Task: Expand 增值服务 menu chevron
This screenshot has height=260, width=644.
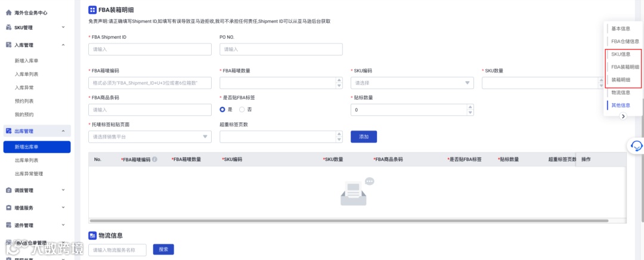Action: click(63, 208)
